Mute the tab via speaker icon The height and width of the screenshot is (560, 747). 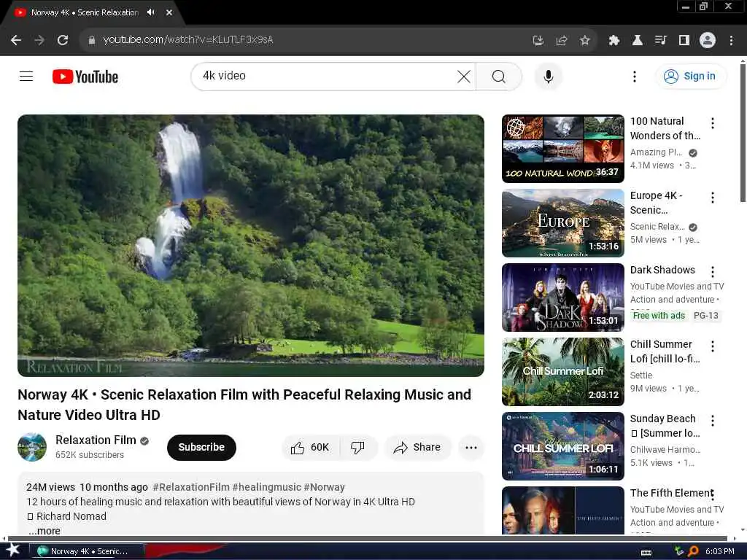pyautogui.click(x=150, y=12)
